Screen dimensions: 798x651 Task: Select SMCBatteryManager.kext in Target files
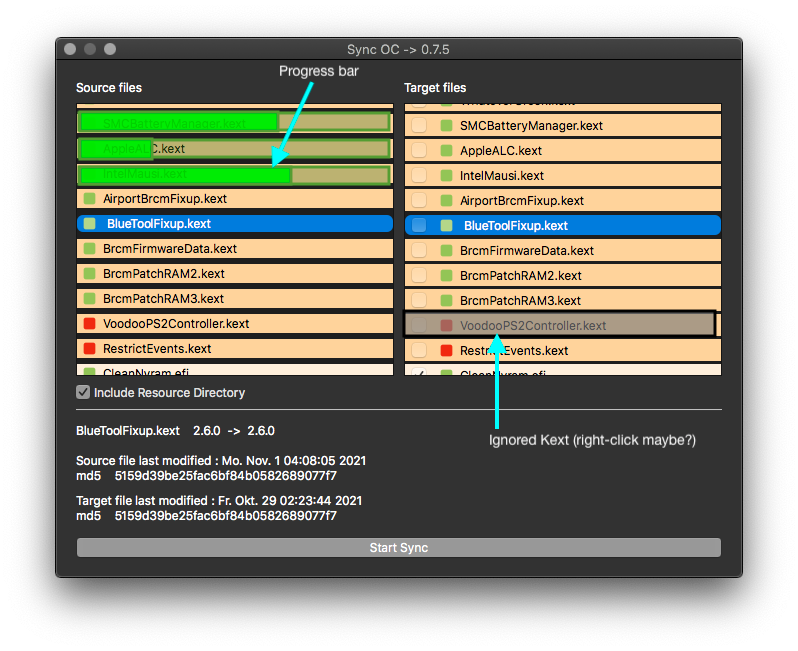point(563,125)
